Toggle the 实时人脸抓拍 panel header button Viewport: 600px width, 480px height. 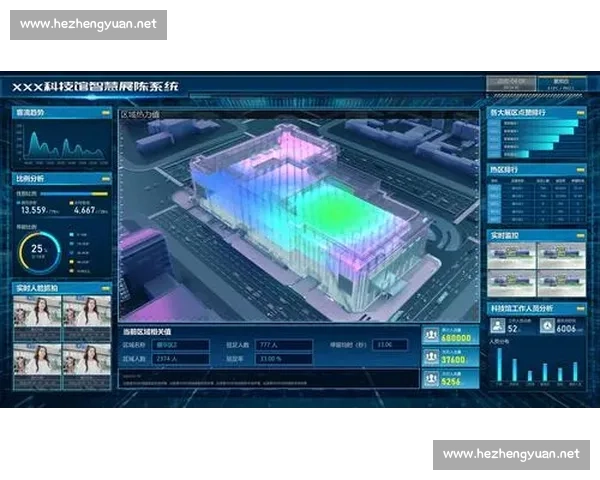tap(104, 289)
